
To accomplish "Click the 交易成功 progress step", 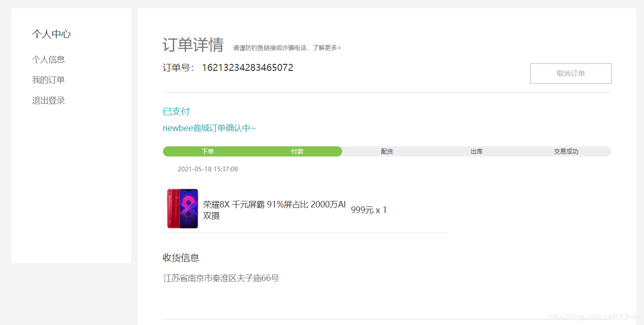I will click(566, 151).
